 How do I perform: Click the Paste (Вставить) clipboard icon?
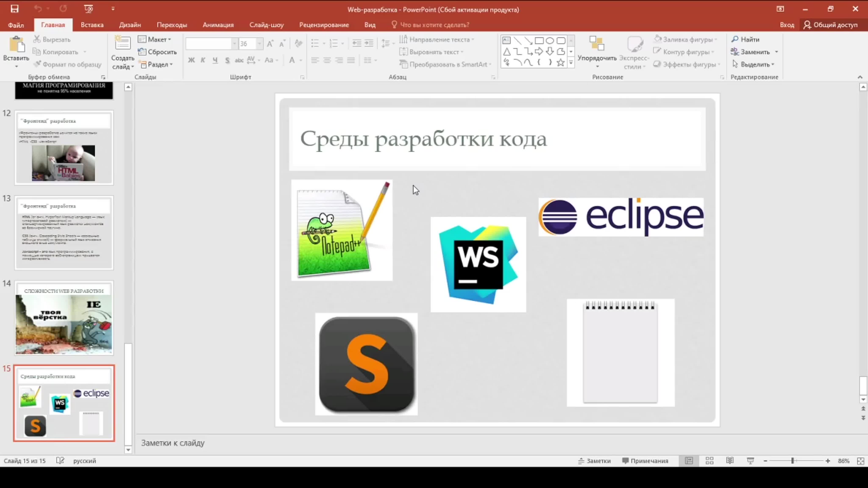coord(16,45)
